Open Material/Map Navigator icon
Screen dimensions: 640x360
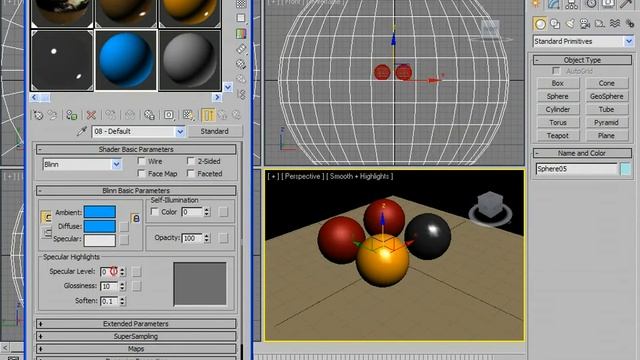point(241,95)
